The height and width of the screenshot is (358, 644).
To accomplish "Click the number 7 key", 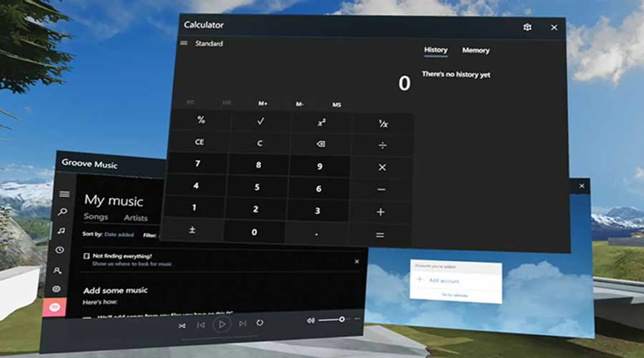I will click(x=198, y=163).
